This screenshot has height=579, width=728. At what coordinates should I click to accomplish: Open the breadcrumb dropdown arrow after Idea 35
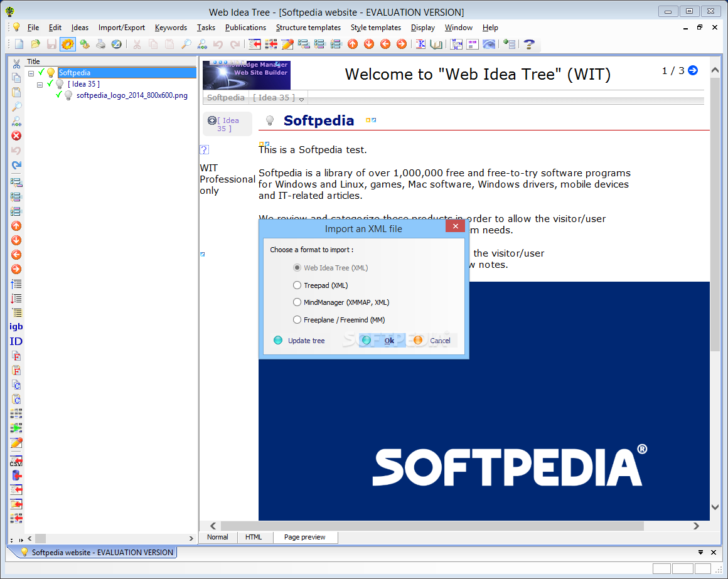pyautogui.click(x=302, y=99)
